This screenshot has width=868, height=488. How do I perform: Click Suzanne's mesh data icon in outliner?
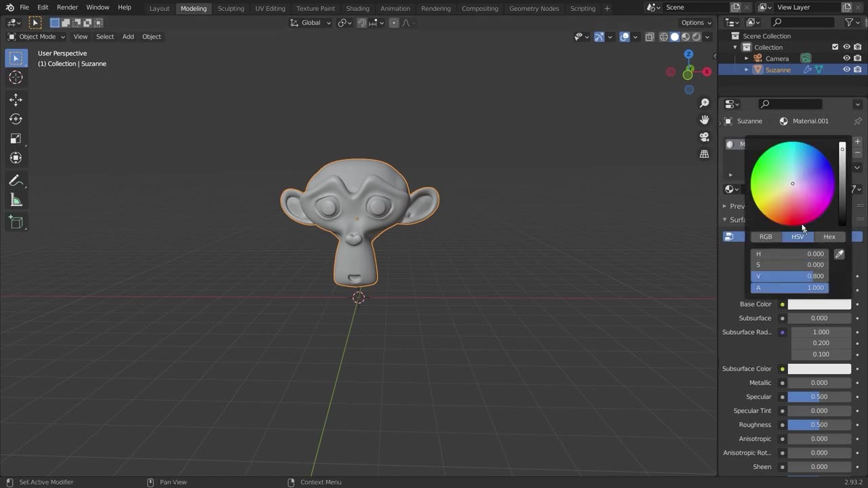(x=818, y=70)
